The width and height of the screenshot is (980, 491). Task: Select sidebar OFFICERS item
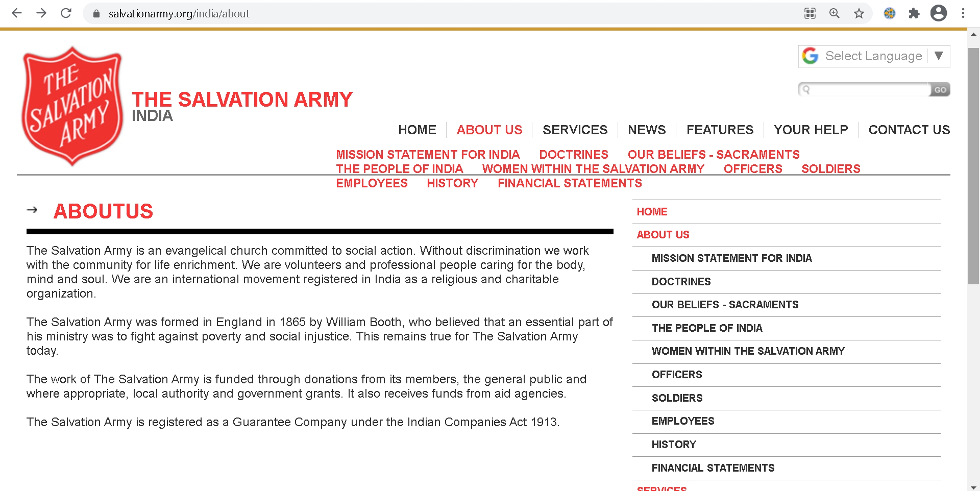pyautogui.click(x=677, y=375)
